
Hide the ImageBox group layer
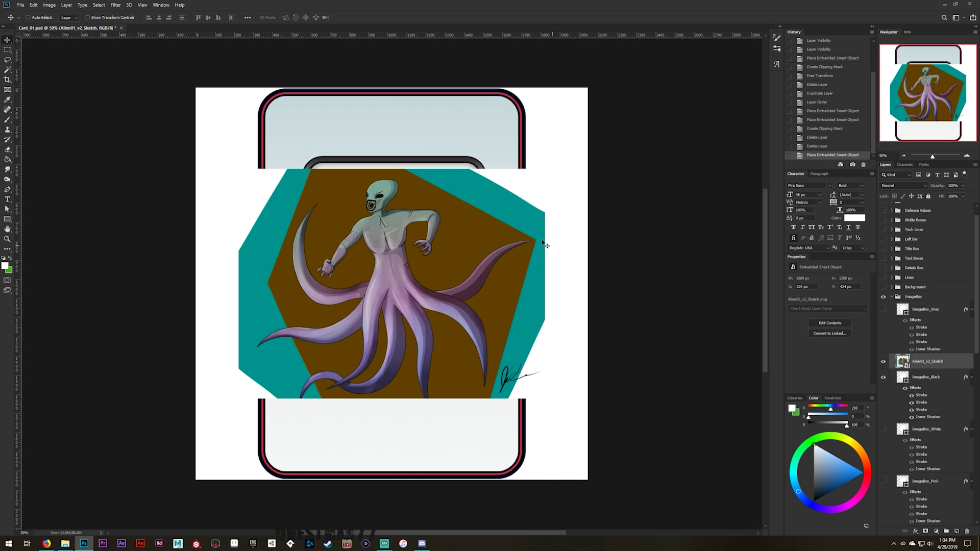(883, 296)
